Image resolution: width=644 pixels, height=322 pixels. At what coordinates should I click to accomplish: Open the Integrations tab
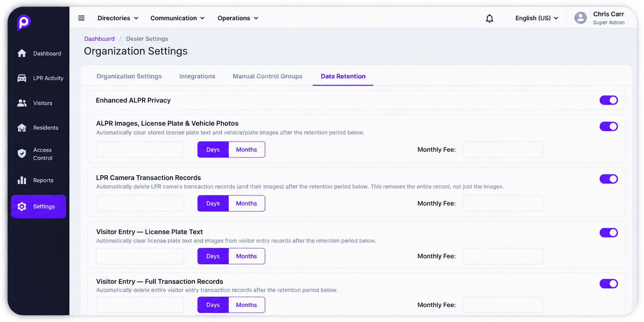[197, 76]
